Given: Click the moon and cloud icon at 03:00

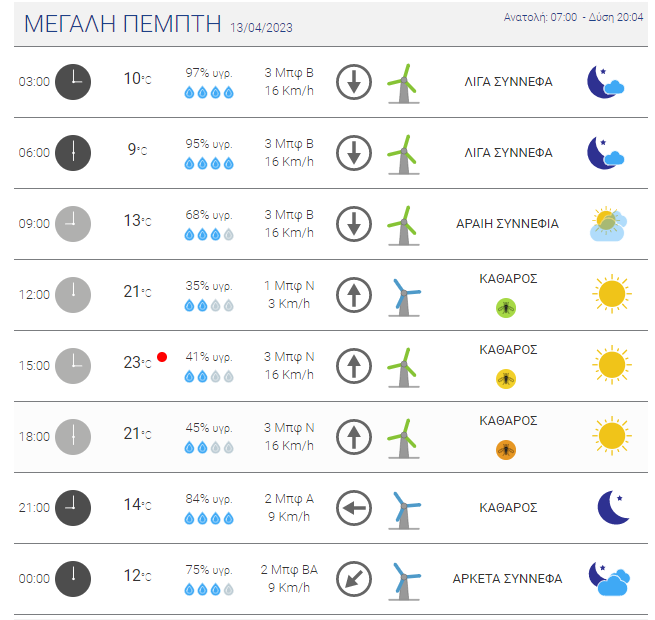Looking at the screenshot, I should coord(606,82).
